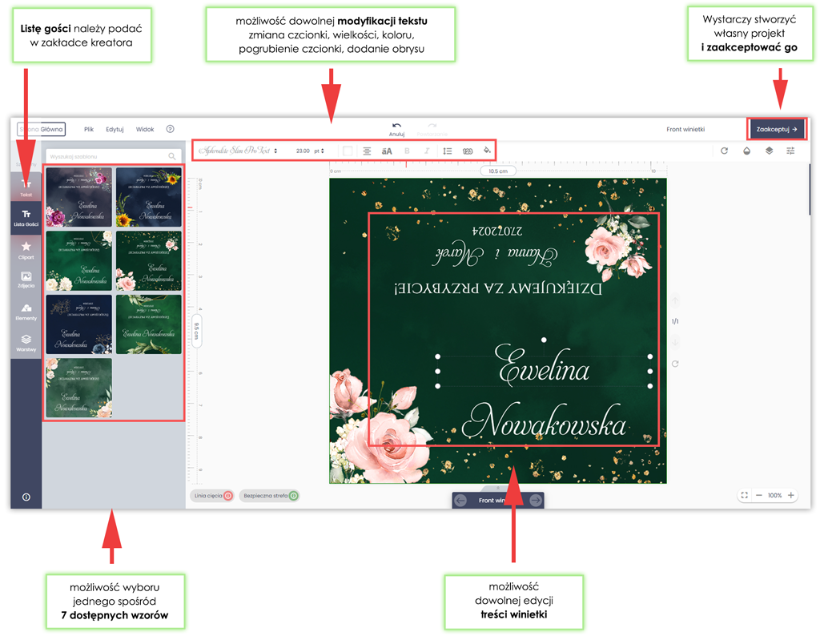820x644 pixels.
Task: Toggle the Linia cięcia cut line
Action: tap(213, 496)
